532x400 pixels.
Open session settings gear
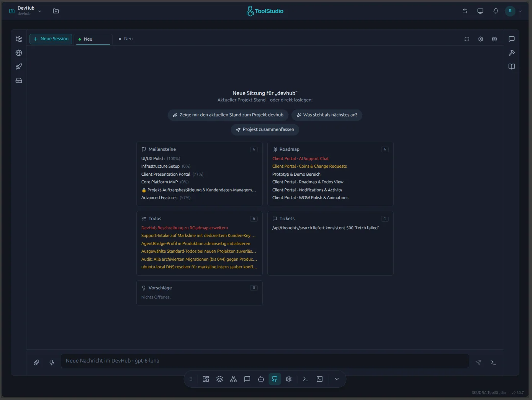point(481,39)
